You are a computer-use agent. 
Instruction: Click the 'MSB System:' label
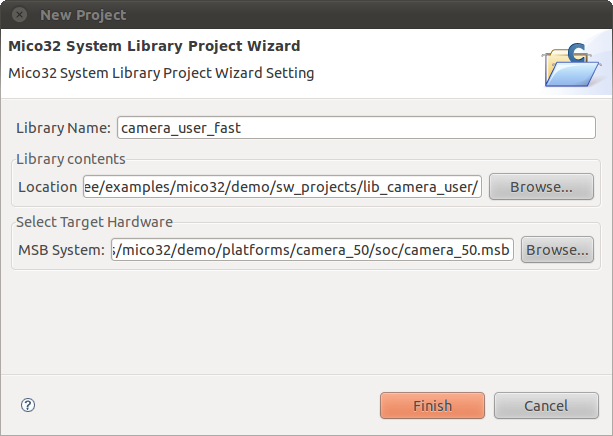pos(61,250)
